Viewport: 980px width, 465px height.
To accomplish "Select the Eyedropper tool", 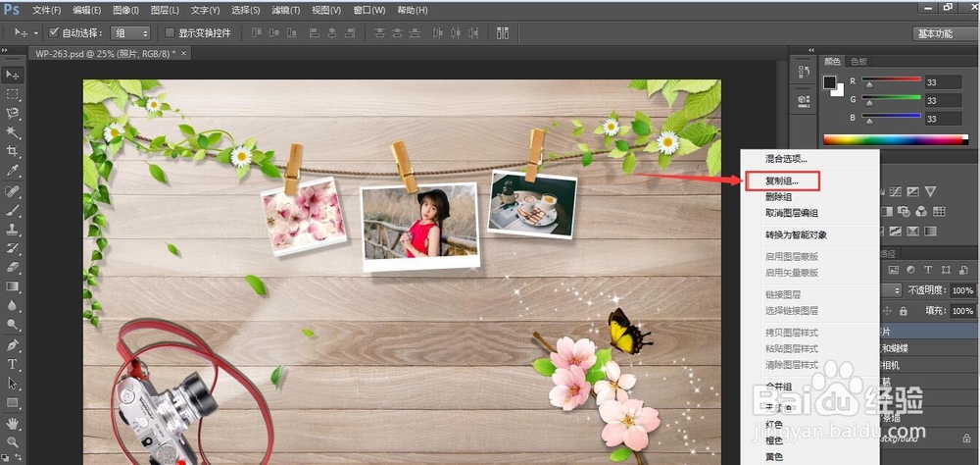I will (x=13, y=171).
